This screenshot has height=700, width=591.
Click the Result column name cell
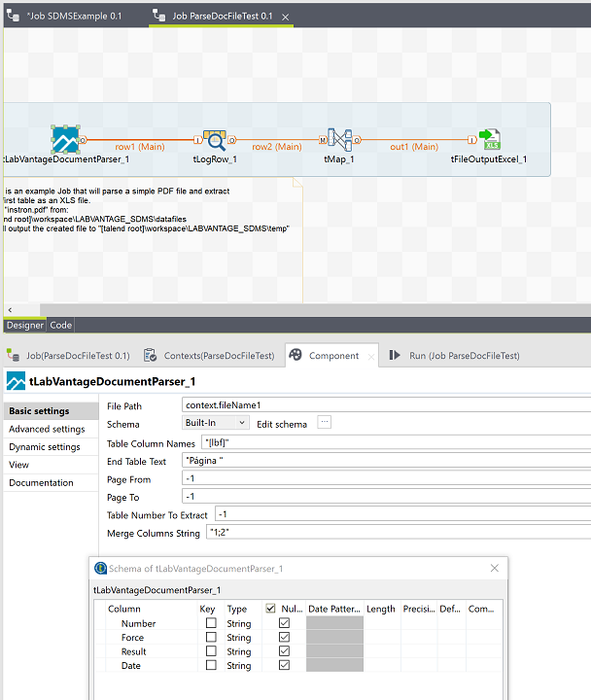pos(133,651)
